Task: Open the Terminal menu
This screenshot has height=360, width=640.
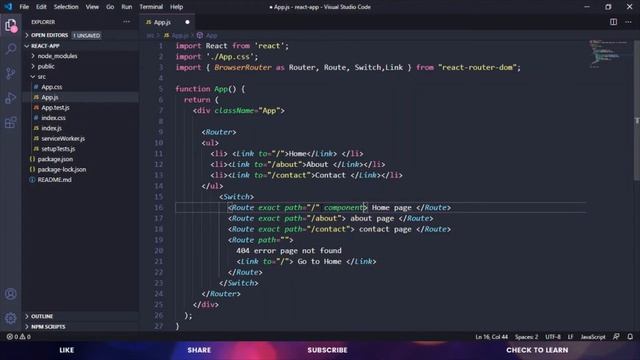Action: coord(151,7)
